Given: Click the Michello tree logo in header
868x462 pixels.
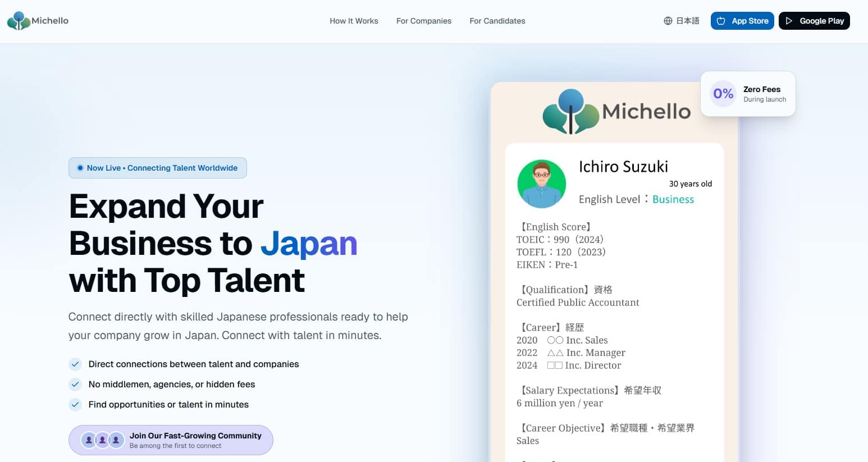Looking at the screenshot, I should (19, 21).
